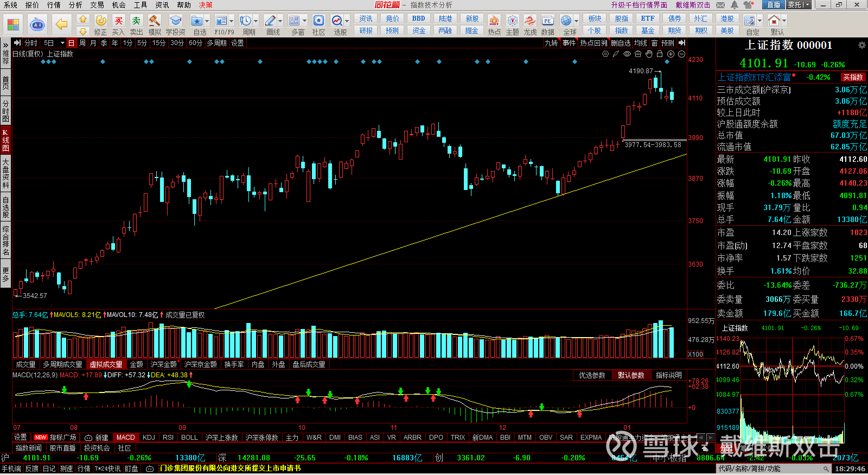
Task: Open the 买入 (buy) icon
Action: point(118,21)
